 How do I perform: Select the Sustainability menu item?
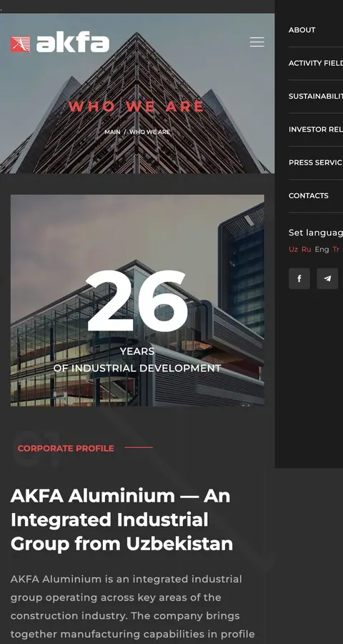tap(316, 97)
